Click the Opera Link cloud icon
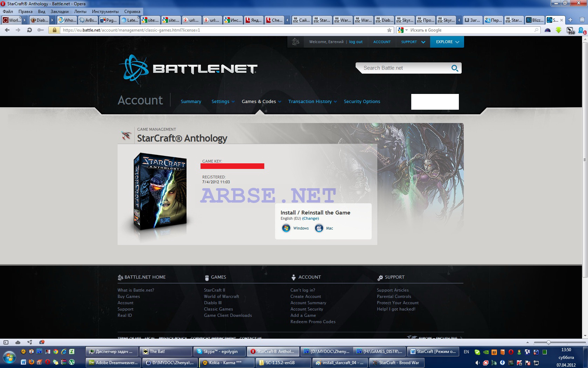588x368 pixels. 18,342
